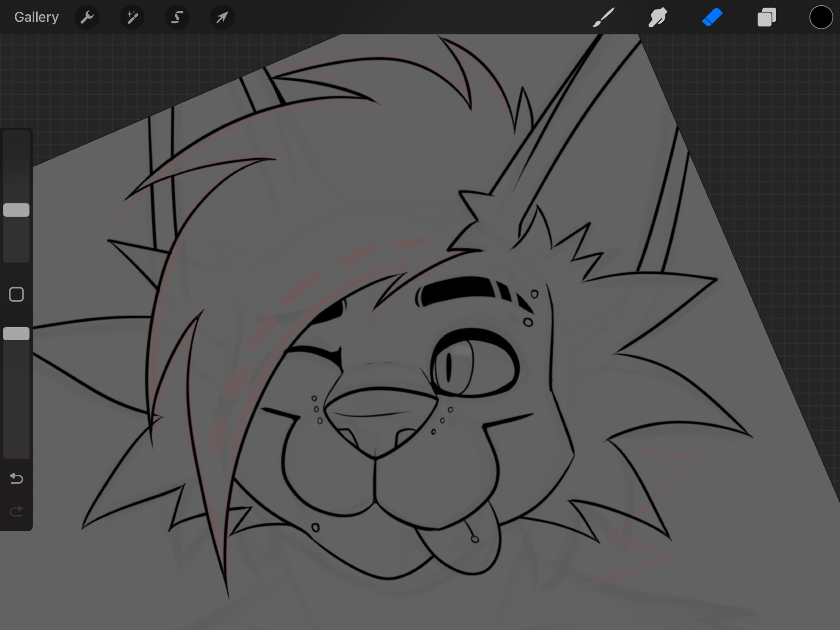Return to the Gallery
840x630 pixels.
click(x=36, y=17)
